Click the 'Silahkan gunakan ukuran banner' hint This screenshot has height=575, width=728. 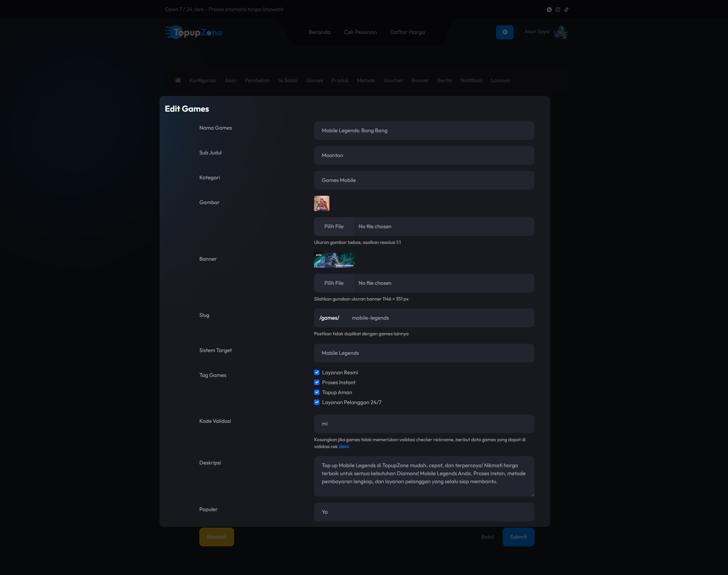coord(361,299)
